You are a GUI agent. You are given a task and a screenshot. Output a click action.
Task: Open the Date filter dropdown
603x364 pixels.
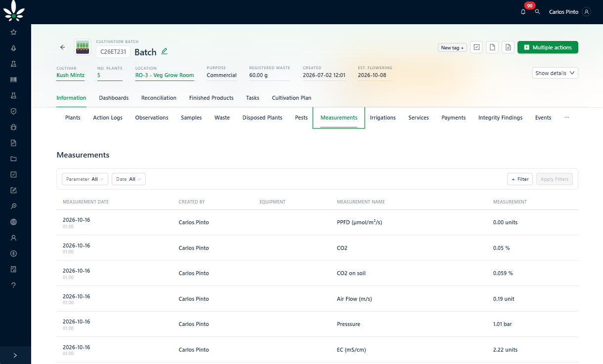129,179
